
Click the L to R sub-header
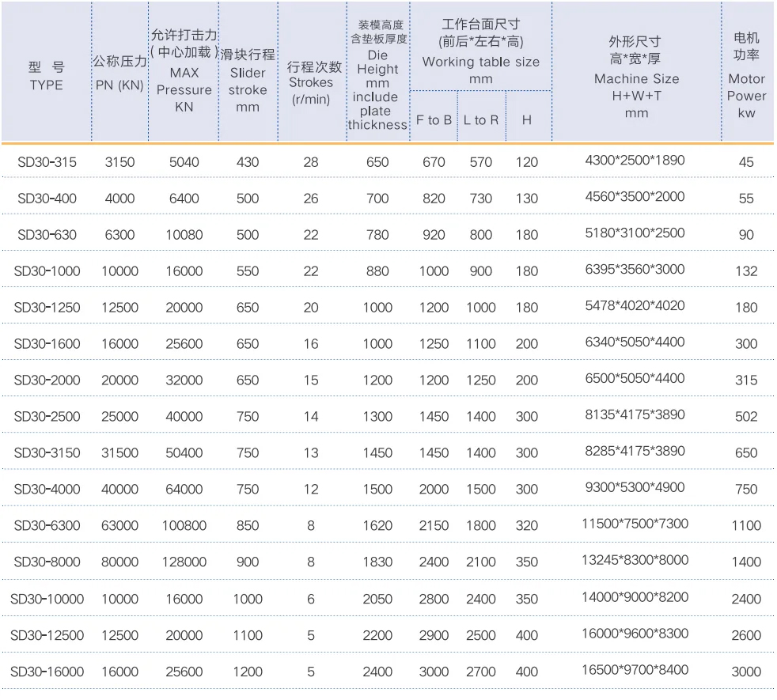click(x=481, y=120)
